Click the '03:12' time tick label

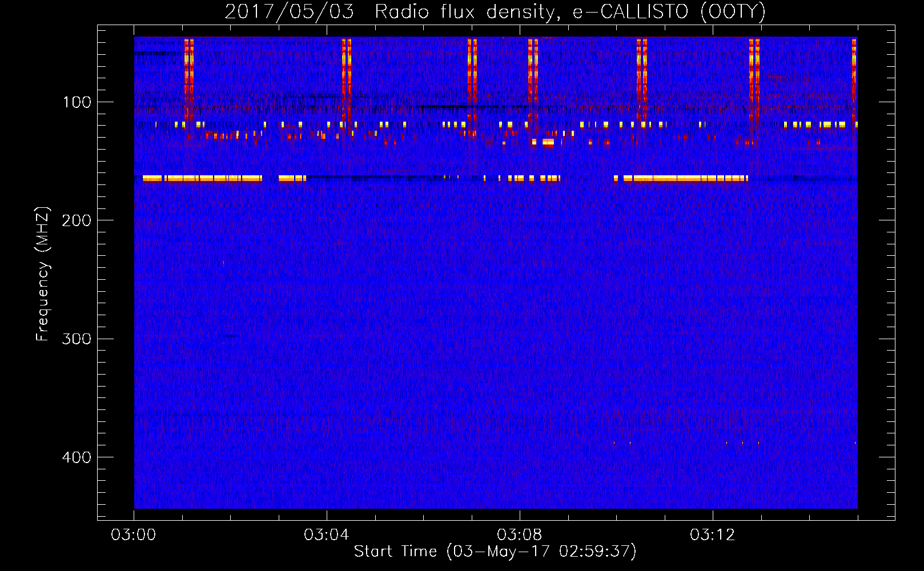click(x=713, y=534)
